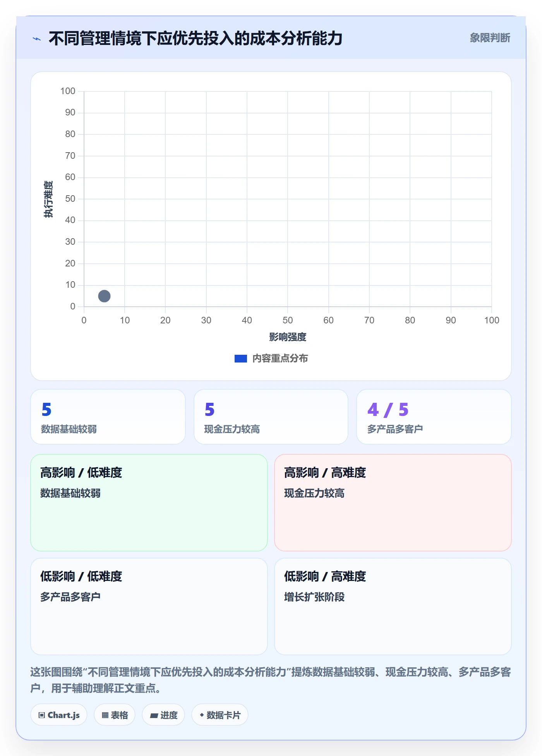Screen dimensions: 542x756
Task: Open the Chart.js tag chip
Action: 59,715
